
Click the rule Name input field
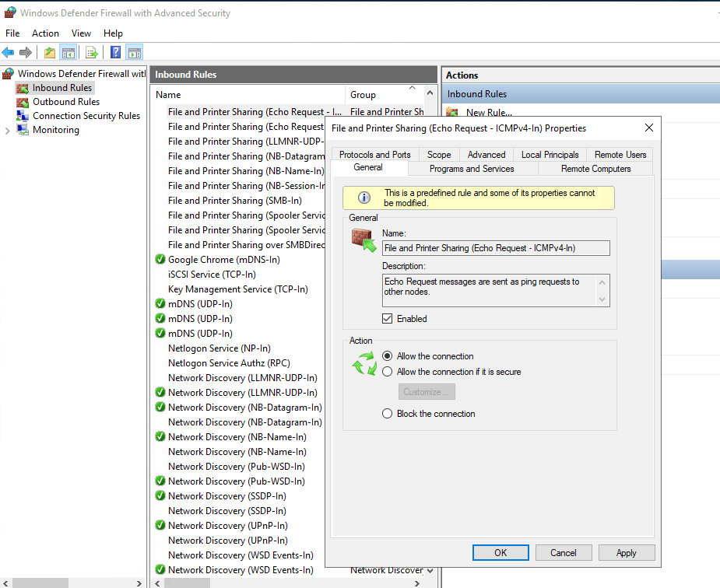pos(496,248)
